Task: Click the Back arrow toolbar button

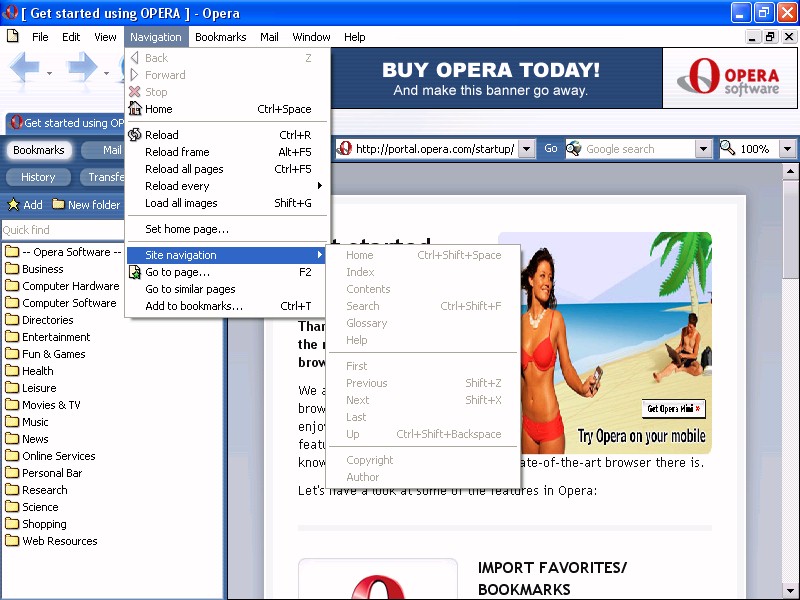Action: pos(25,70)
